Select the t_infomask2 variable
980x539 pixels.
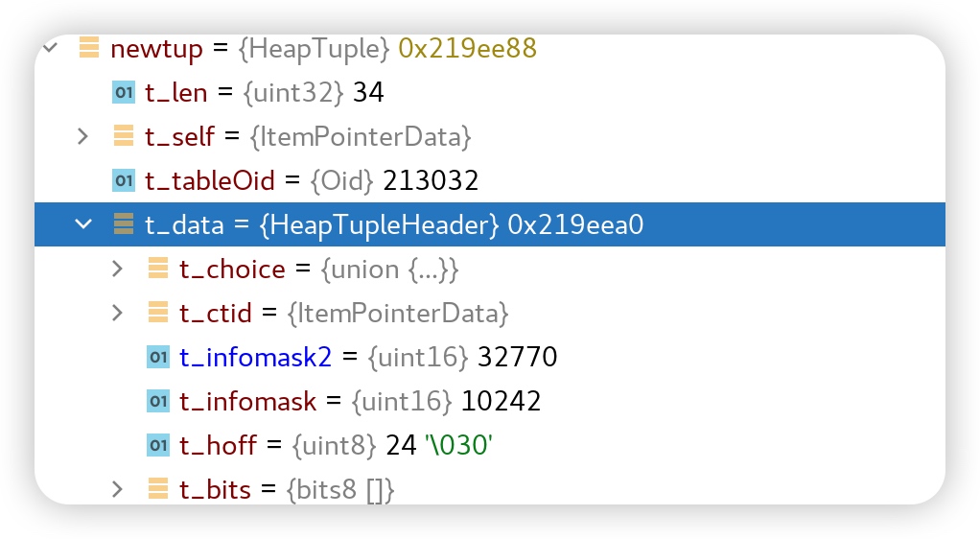(255, 357)
